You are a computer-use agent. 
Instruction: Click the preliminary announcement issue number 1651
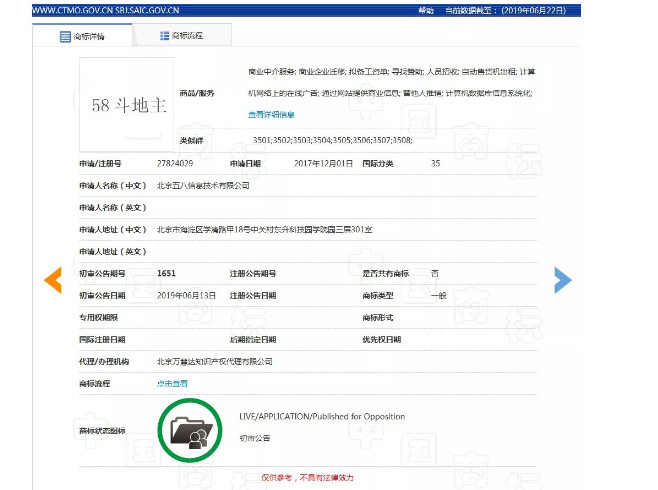tap(168, 273)
